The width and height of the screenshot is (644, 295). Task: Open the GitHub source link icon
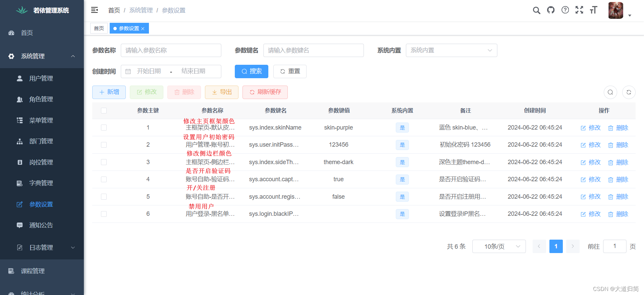pyautogui.click(x=551, y=10)
